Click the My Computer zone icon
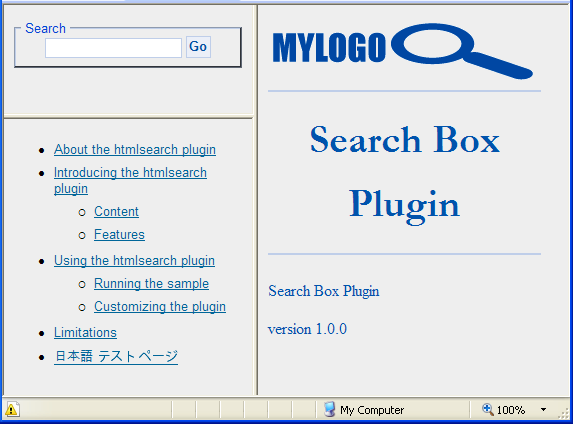The image size is (573, 424). (329, 409)
